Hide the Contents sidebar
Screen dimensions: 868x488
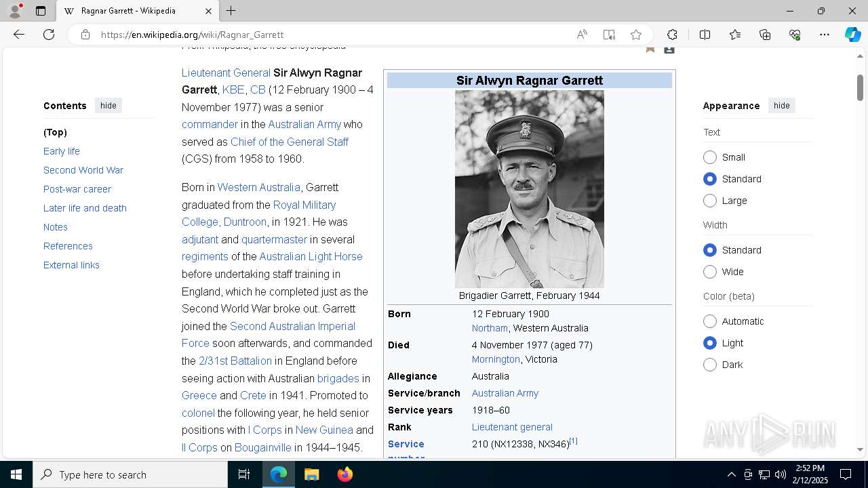pyautogui.click(x=108, y=106)
